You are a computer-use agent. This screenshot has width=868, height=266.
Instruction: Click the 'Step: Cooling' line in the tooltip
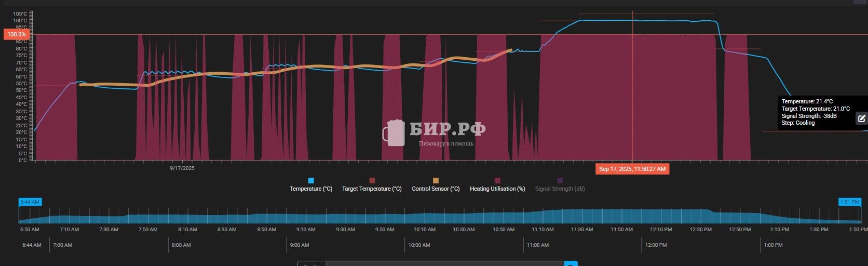point(798,123)
